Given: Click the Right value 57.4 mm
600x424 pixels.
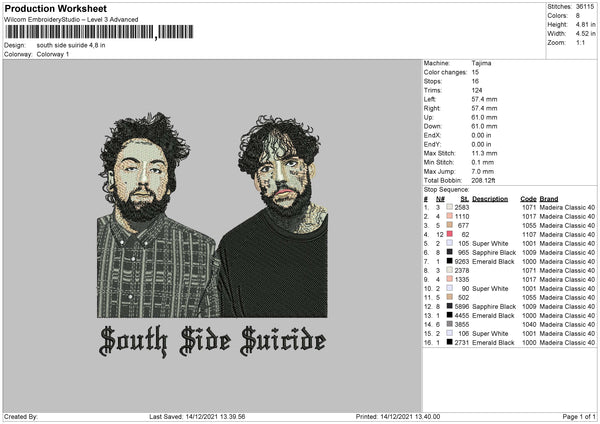Looking at the screenshot, I should pyautogui.click(x=484, y=108).
